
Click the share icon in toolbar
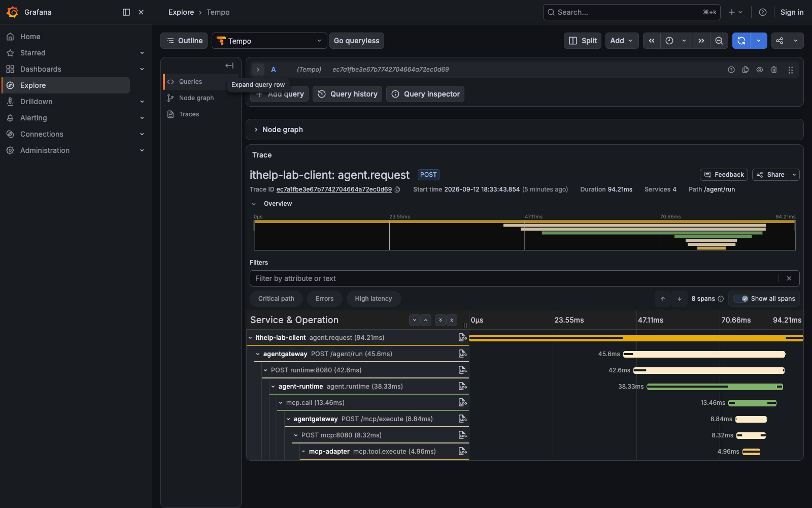pos(780,41)
